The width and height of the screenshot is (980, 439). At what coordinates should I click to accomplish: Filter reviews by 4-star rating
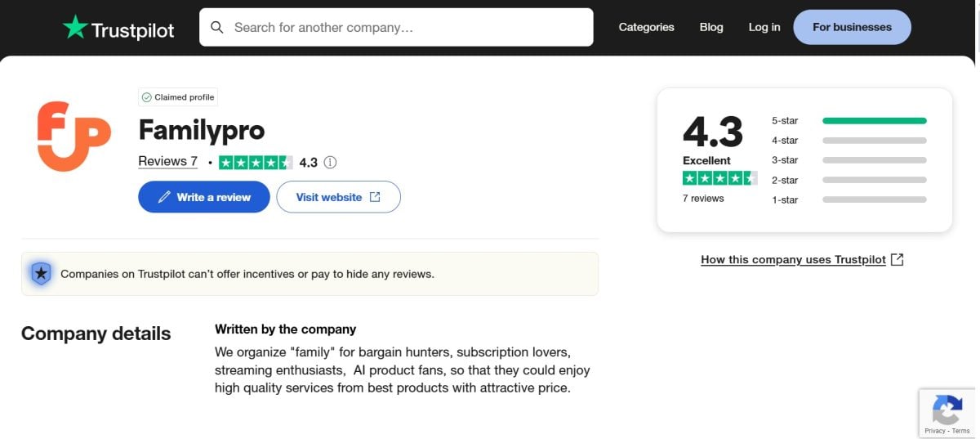point(849,141)
